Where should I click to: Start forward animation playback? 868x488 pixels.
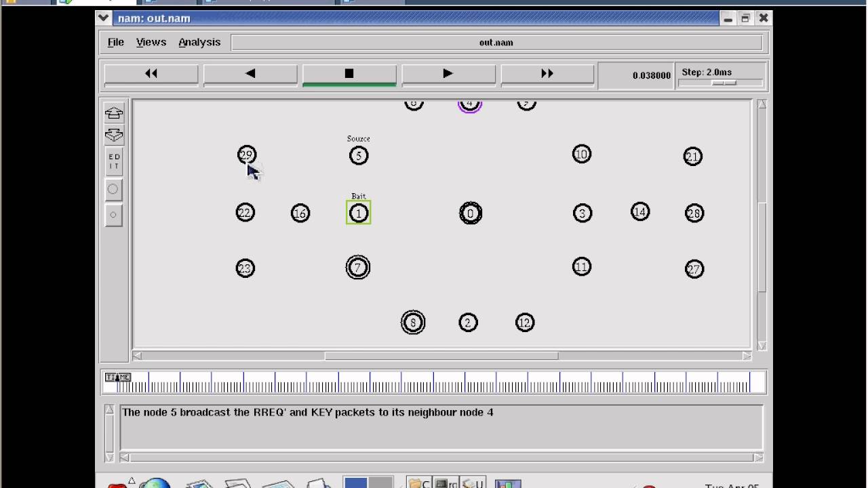[x=448, y=74]
